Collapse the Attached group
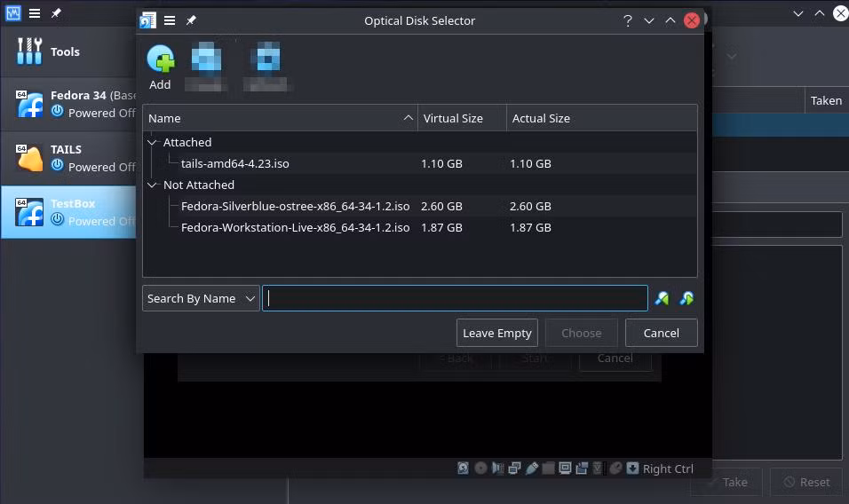Viewport: 849px width, 504px height. [x=152, y=142]
